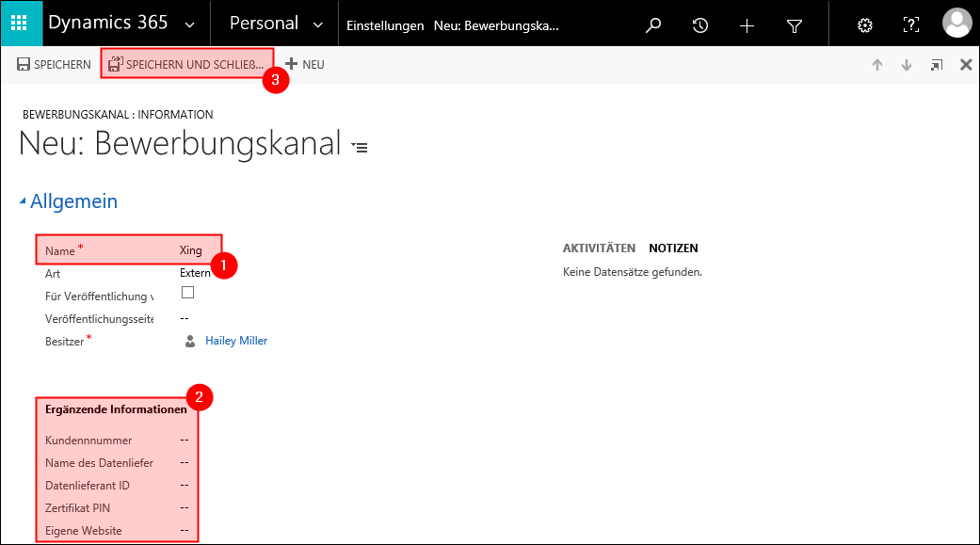Screen dimensions: 980x545
Task: Click the plus quick create icon
Action: click(747, 25)
